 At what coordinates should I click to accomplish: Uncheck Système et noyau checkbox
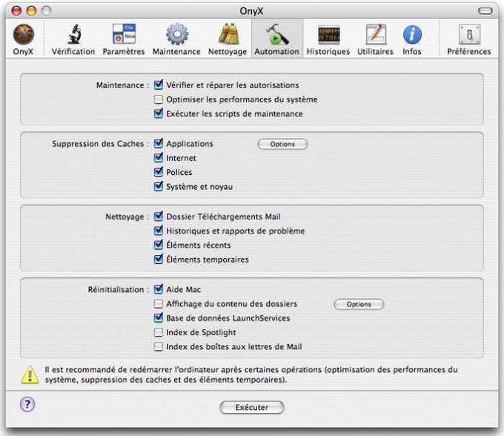[x=159, y=187]
